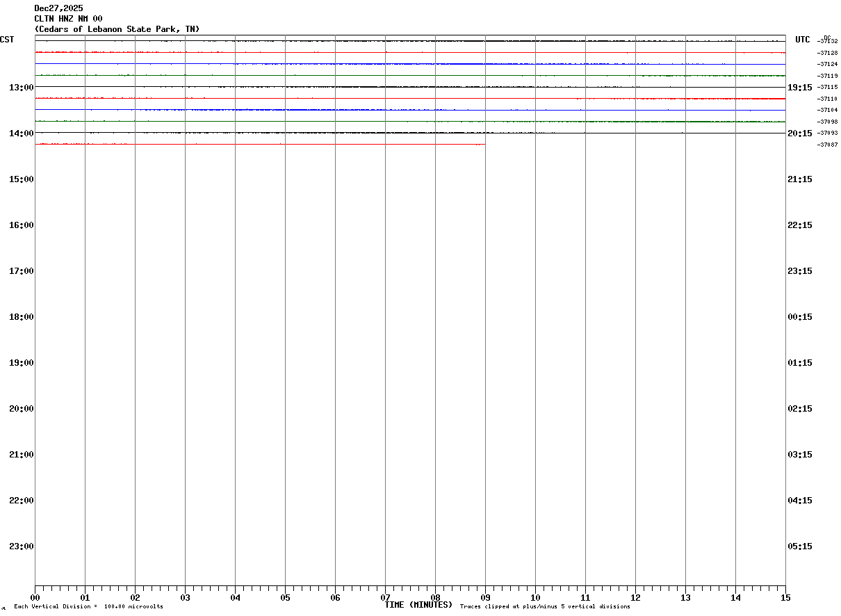The image size is (841, 616).
Task: Click minute 12 on the time axis
Action: [635, 597]
